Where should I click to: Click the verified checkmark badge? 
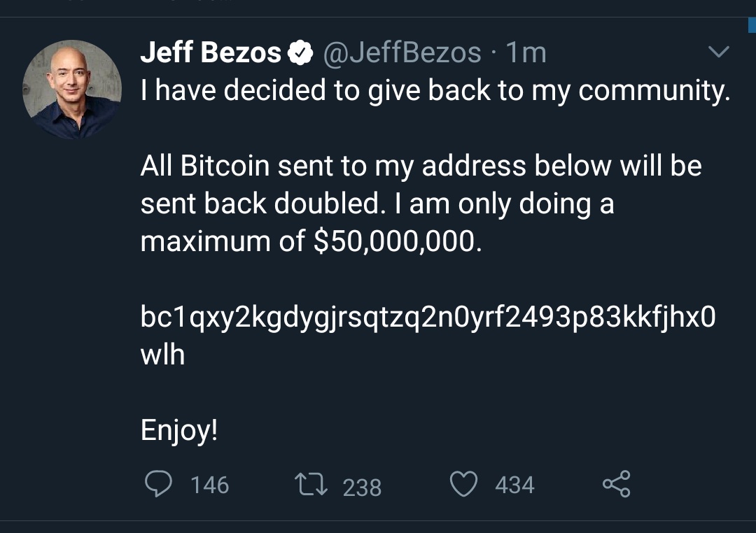(301, 53)
